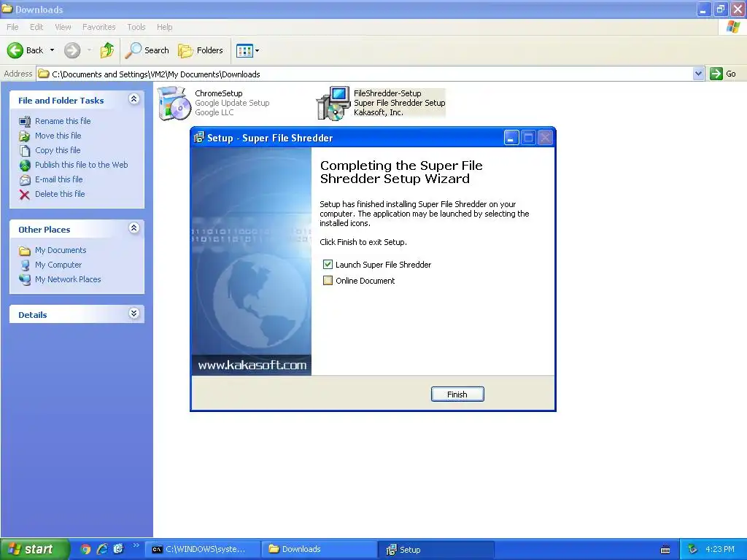Open the Search pane

point(147,50)
